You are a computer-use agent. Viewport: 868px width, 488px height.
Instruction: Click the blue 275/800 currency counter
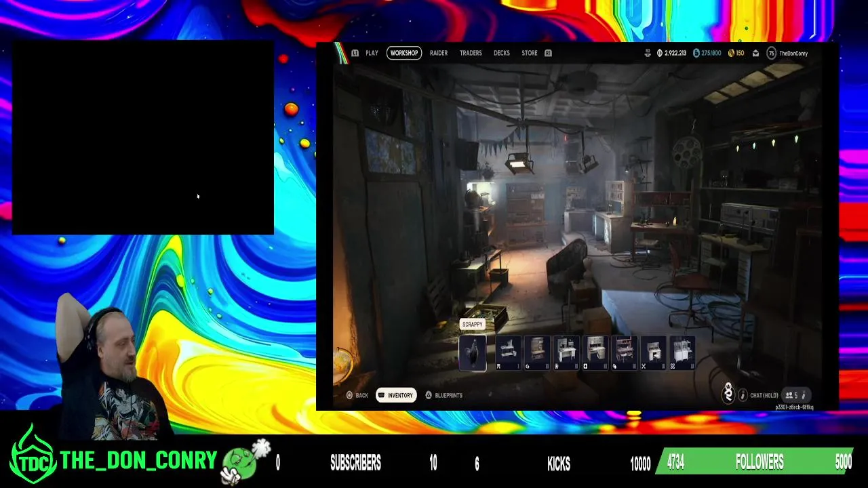[707, 53]
